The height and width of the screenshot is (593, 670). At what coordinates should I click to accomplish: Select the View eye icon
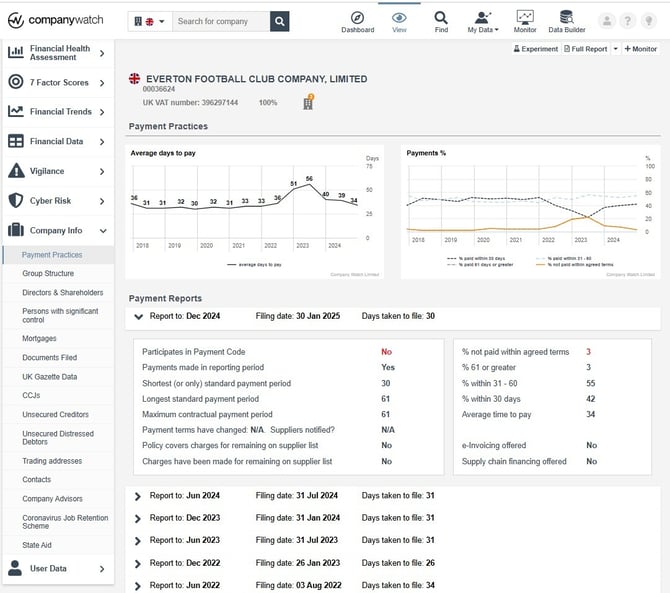click(x=399, y=18)
